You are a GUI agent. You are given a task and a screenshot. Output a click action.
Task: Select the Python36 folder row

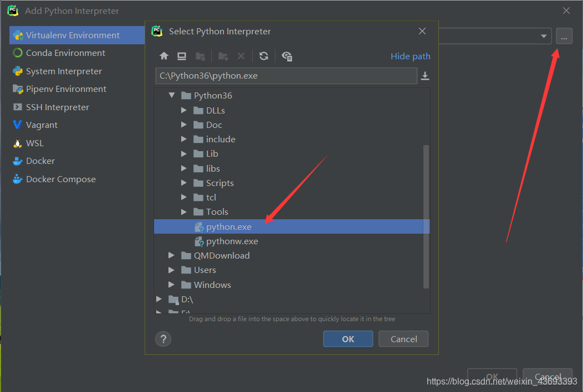tap(292, 95)
